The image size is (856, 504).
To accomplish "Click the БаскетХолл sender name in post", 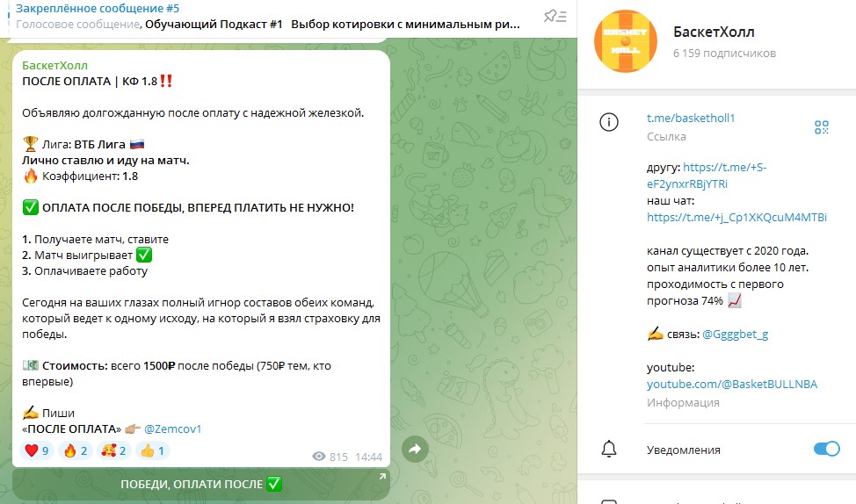I will tap(54, 66).
